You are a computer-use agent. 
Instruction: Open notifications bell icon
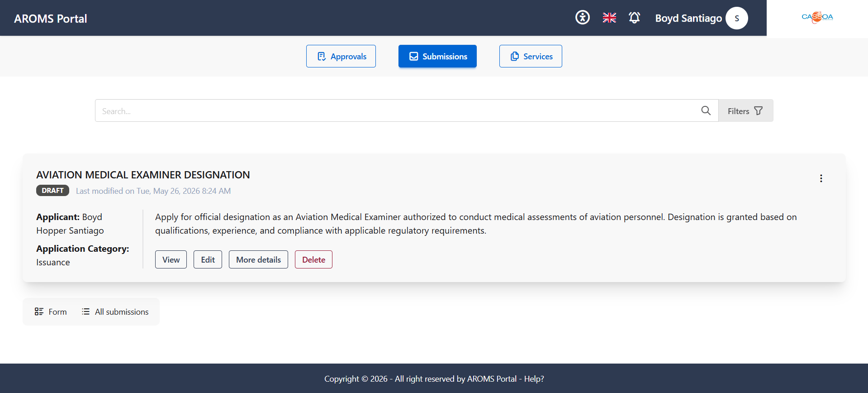[635, 18]
